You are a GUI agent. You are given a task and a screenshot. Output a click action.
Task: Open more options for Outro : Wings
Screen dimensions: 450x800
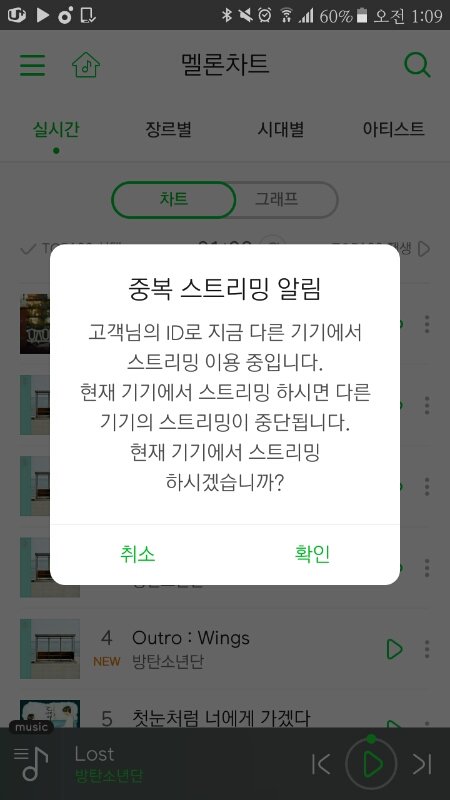coord(427,649)
